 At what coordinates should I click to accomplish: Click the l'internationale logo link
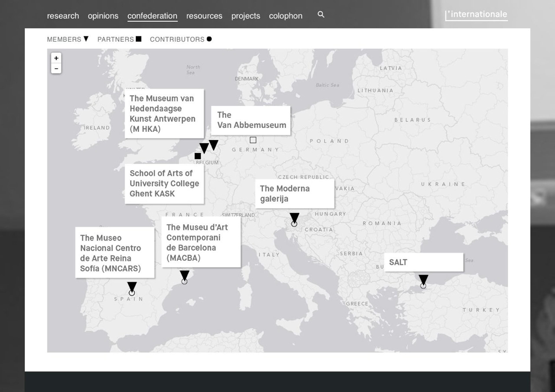pyautogui.click(x=476, y=14)
